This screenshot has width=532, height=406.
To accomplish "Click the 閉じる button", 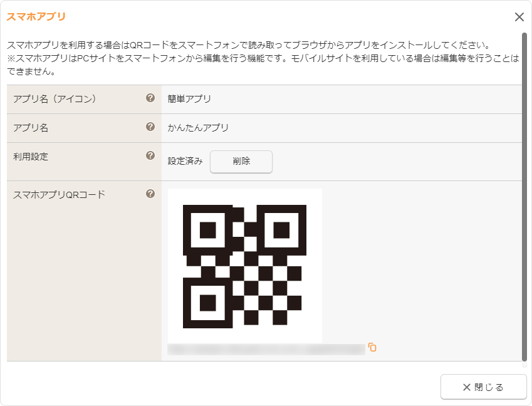I will 483,387.
